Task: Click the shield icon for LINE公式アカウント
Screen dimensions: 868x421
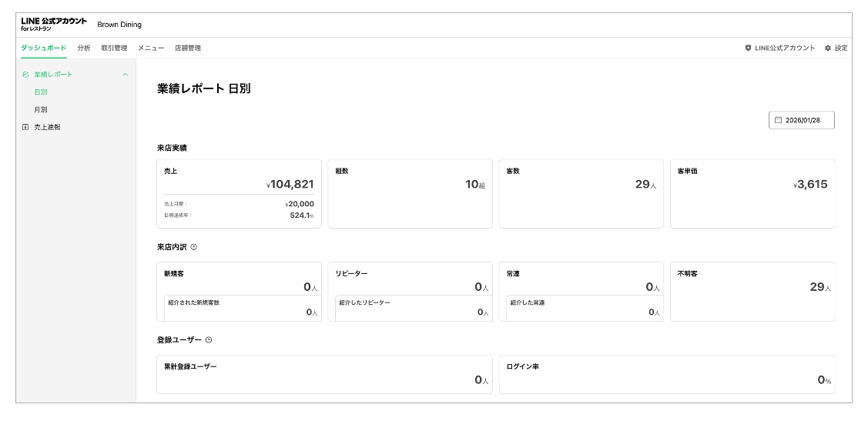Action: click(x=748, y=48)
